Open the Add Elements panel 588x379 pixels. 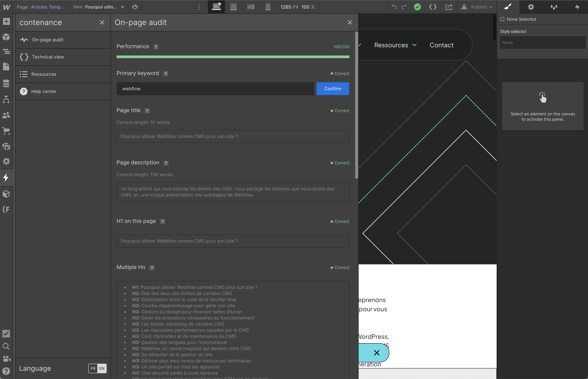click(6, 21)
